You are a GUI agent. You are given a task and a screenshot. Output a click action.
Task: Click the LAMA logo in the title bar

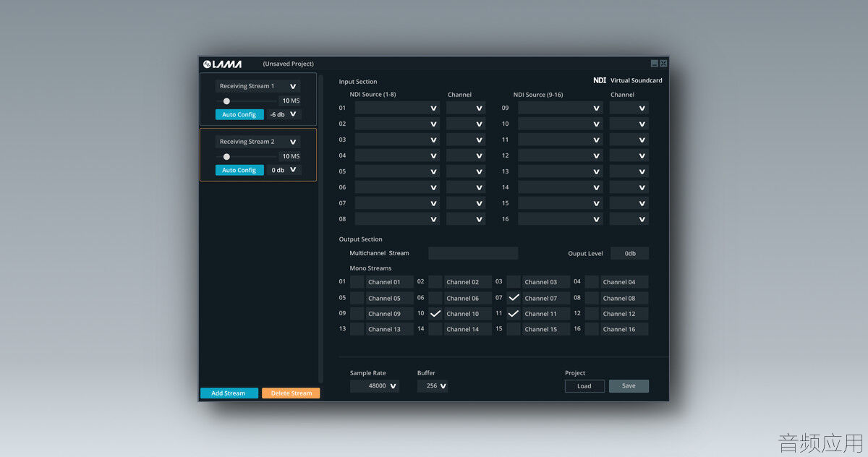pos(222,64)
